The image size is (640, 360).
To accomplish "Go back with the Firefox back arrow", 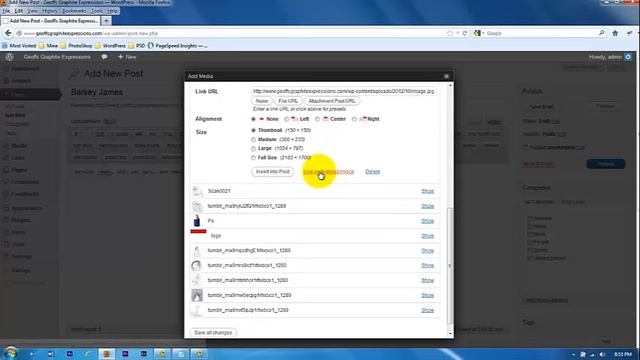I will coord(8,33).
